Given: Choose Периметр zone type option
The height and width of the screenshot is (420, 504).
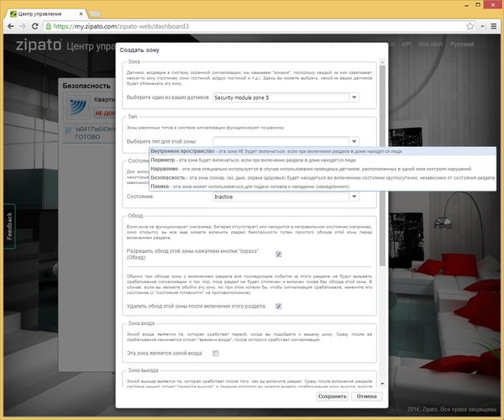Looking at the screenshot, I should pos(323,160).
